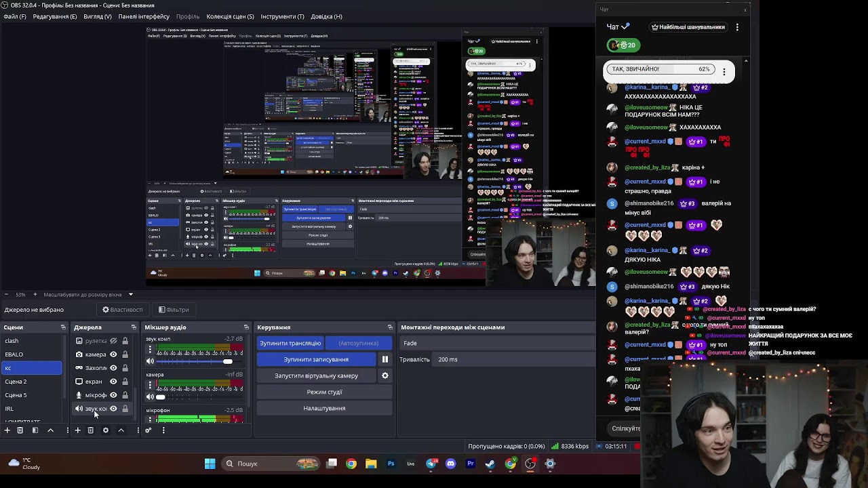Move scene up with Scenes panel arrow
Screen dimensions: 868x488
(50, 430)
